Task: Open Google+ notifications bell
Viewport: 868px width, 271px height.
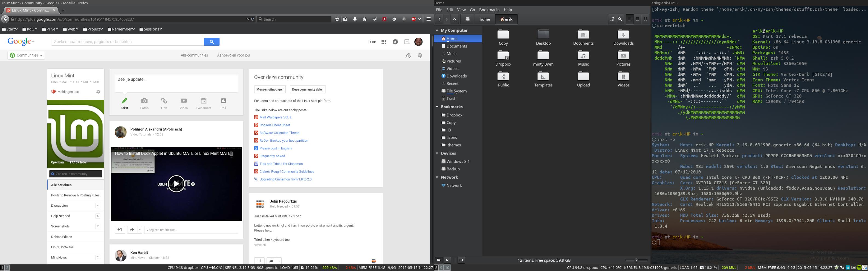Action: click(395, 42)
